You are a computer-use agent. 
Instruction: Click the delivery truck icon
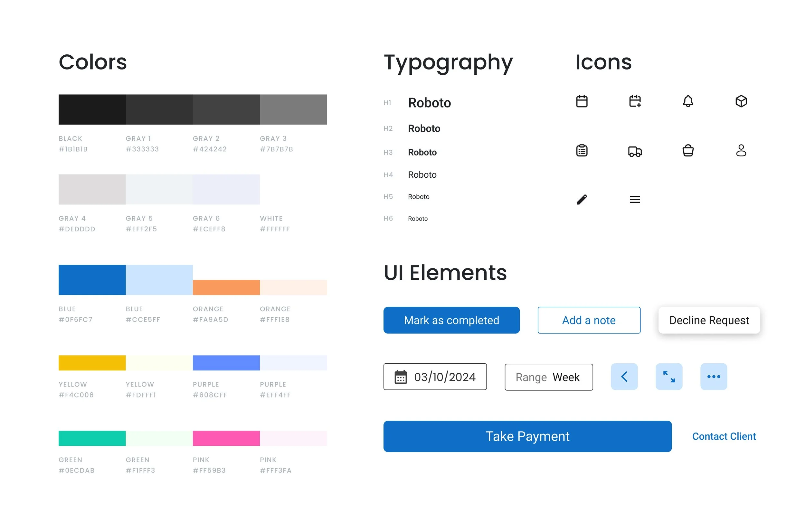tap(635, 151)
